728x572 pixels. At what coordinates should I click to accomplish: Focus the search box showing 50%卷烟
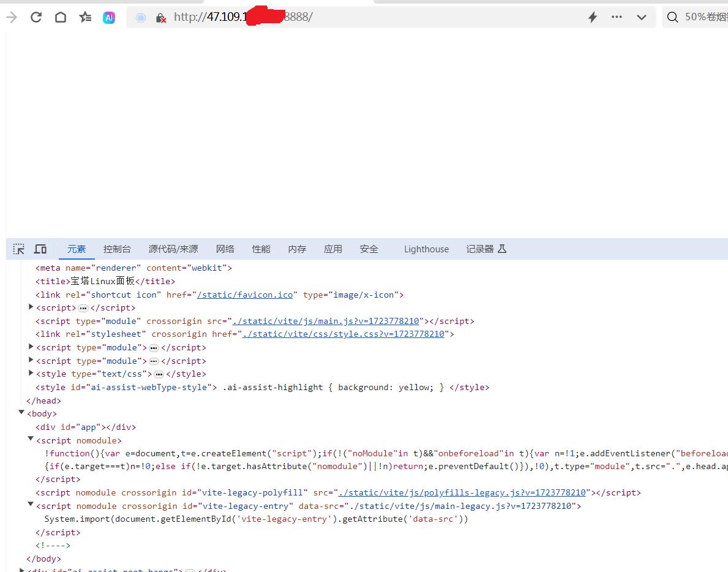coord(695,17)
